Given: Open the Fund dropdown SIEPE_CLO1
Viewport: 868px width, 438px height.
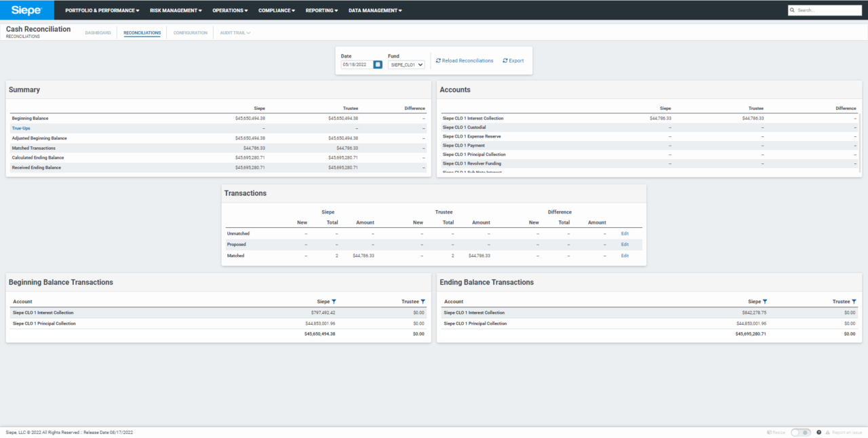Looking at the screenshot, I should 407,64.
